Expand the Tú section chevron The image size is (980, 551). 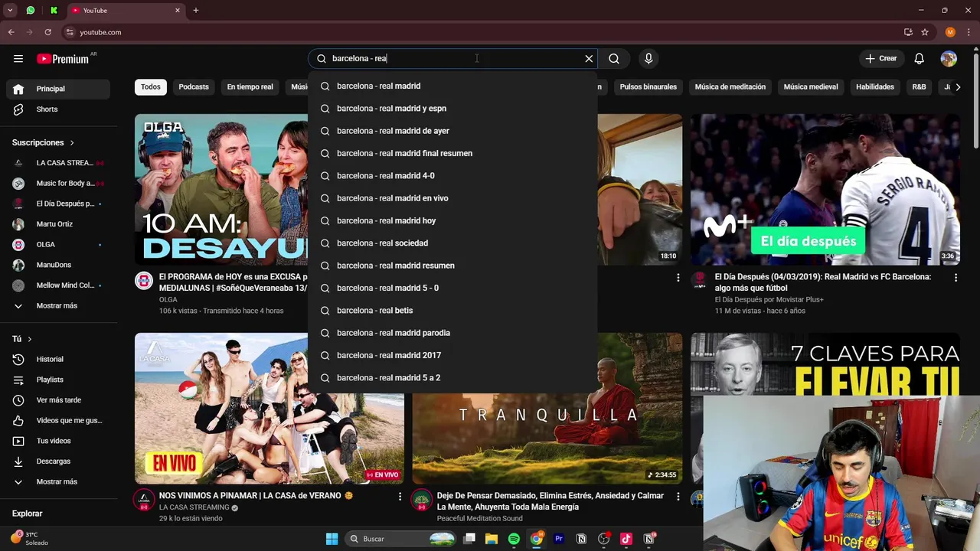pyautogui.click(x=30, y=339)
